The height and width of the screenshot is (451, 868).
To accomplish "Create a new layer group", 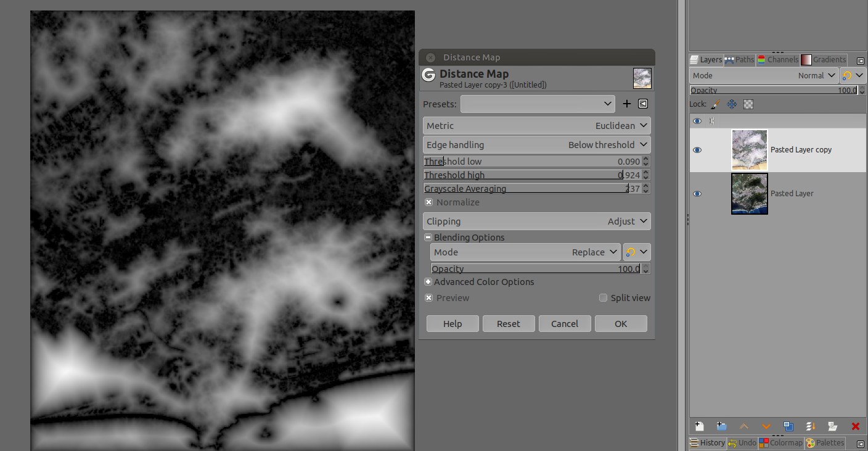I will [722, 426].
